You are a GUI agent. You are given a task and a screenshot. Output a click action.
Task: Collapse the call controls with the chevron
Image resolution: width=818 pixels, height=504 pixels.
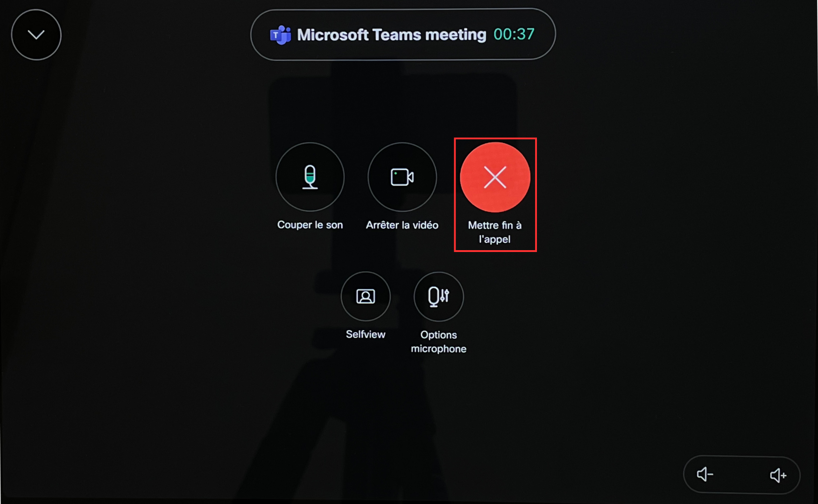(x=36, y=35)
